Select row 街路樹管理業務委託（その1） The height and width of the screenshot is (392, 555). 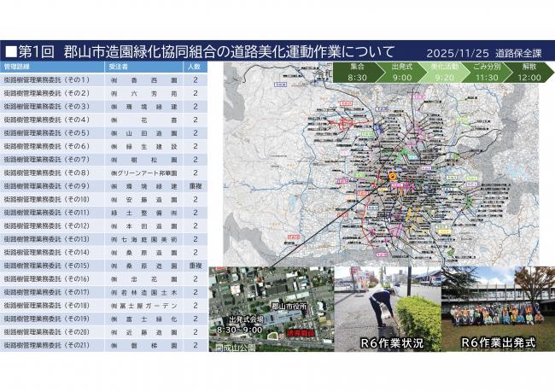47,79
